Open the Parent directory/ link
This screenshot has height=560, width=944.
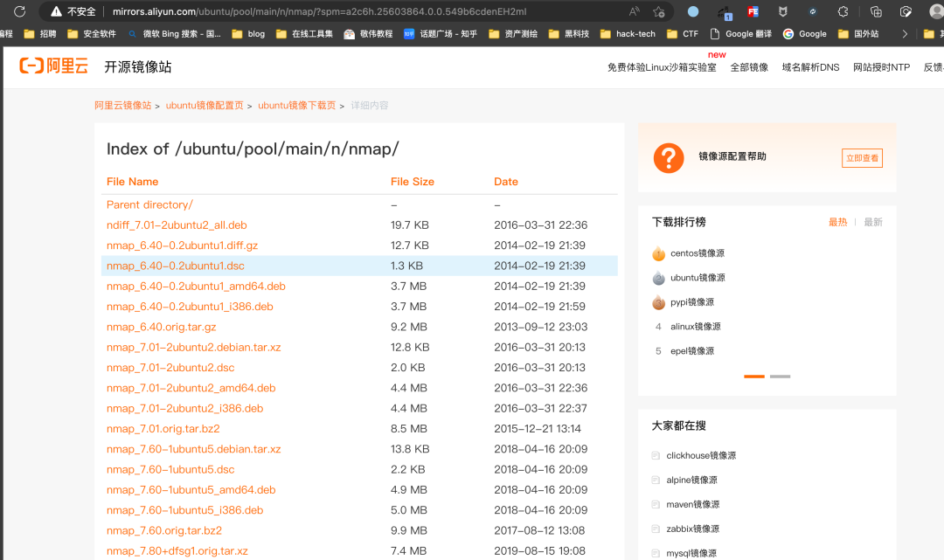149,204
